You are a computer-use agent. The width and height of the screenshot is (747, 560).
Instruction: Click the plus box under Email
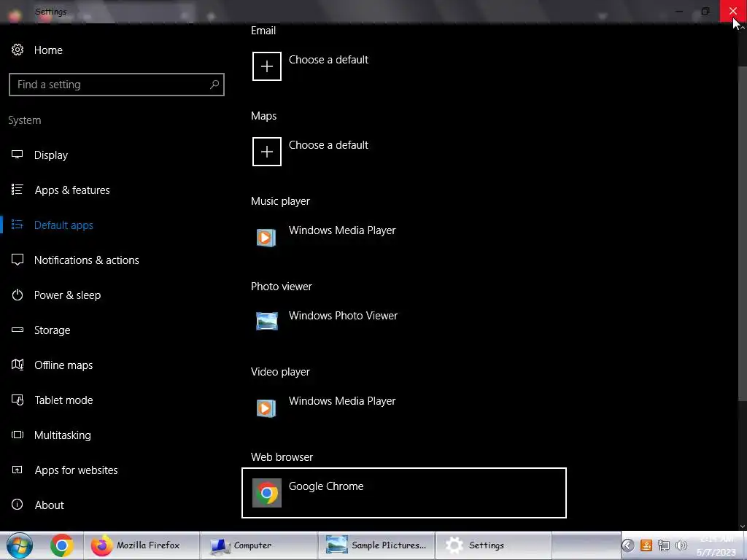267,66
